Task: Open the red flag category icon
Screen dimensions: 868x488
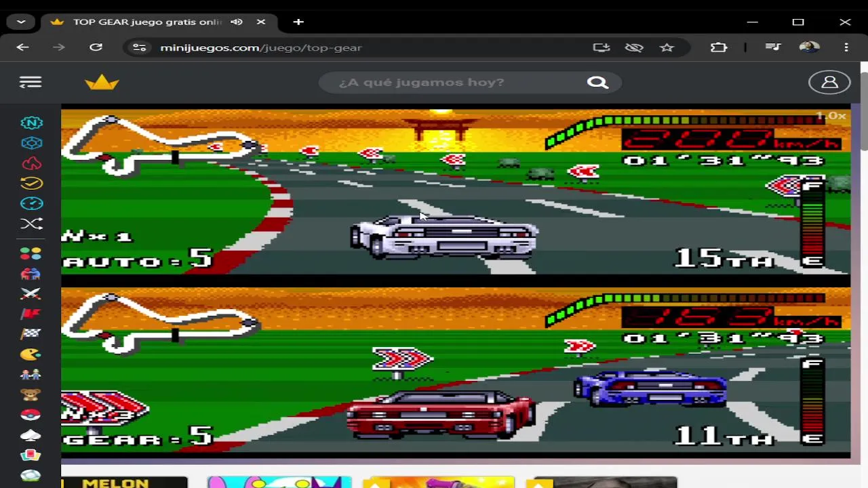Action: [x=31, y=314]
